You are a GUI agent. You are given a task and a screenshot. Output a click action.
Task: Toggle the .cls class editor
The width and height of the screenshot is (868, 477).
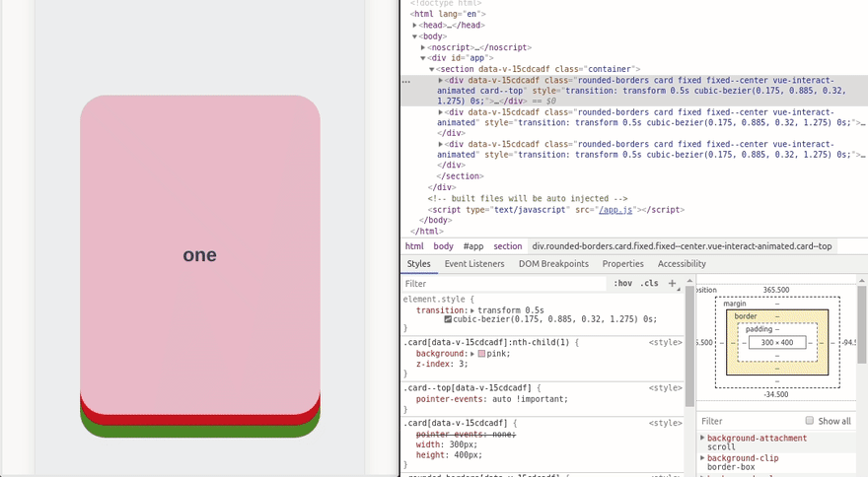coord(649,283)
